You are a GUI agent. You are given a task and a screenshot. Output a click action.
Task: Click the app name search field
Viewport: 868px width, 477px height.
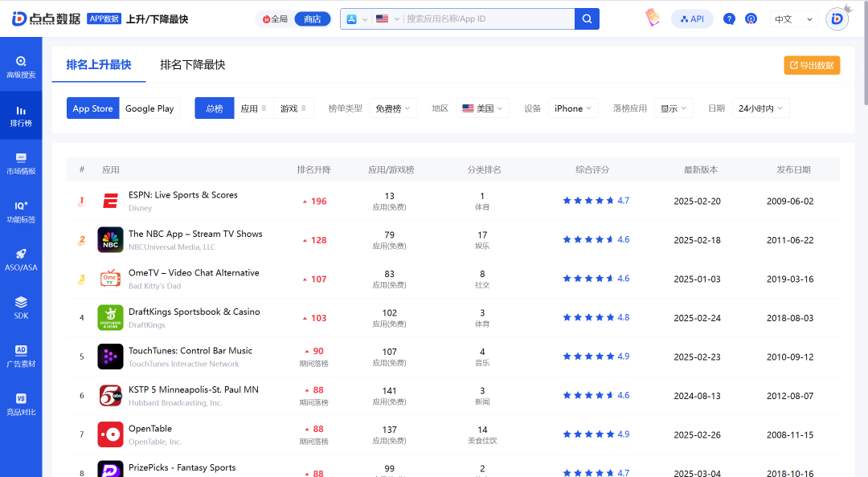(x=489, y=18)
